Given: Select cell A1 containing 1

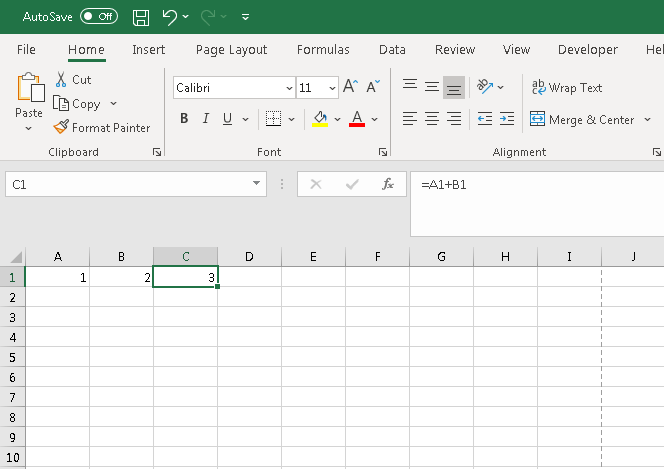Looking at the screenshot, I should click(57, 277).
